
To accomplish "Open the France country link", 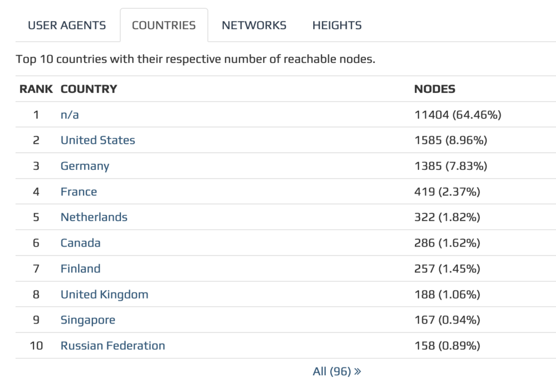I will 79,191.
